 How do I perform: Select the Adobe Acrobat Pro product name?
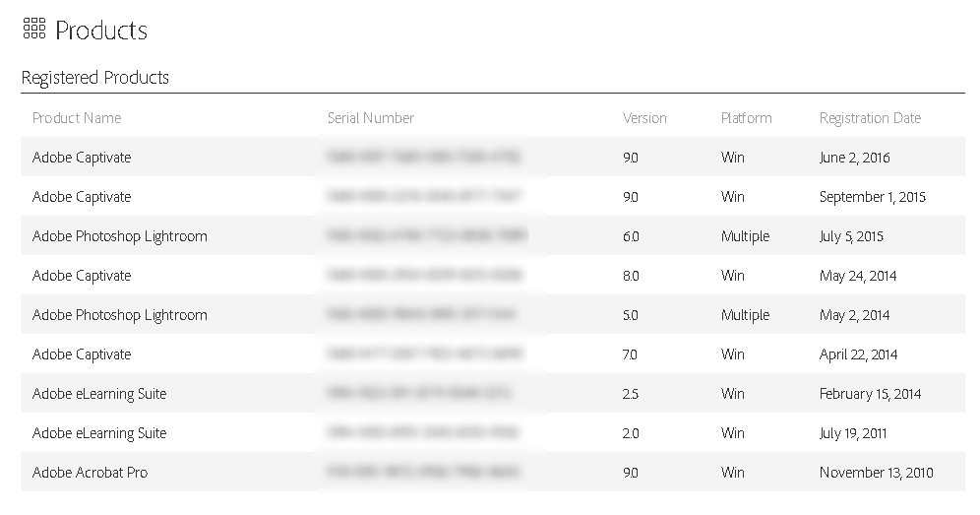click(x=90, y=473)
